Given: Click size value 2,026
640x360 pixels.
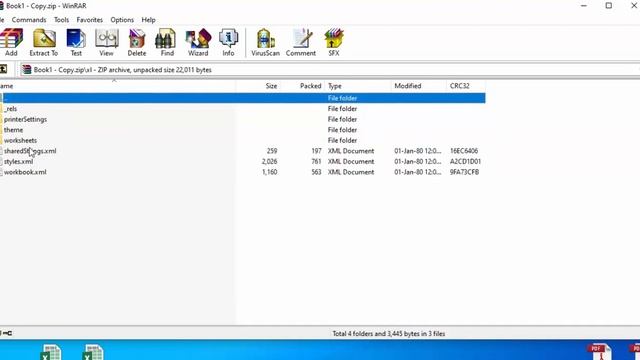Looking at the screenshot, I should tap(269, 162).
